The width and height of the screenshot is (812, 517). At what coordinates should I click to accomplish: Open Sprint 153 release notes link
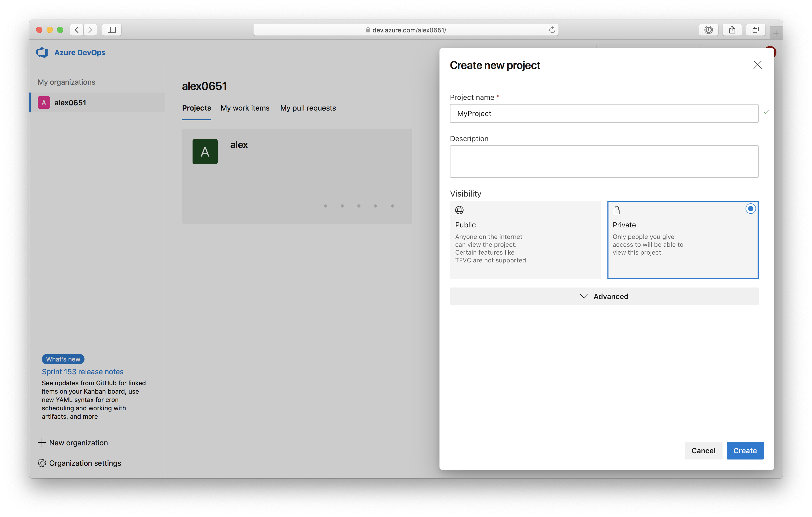(83, 371)
